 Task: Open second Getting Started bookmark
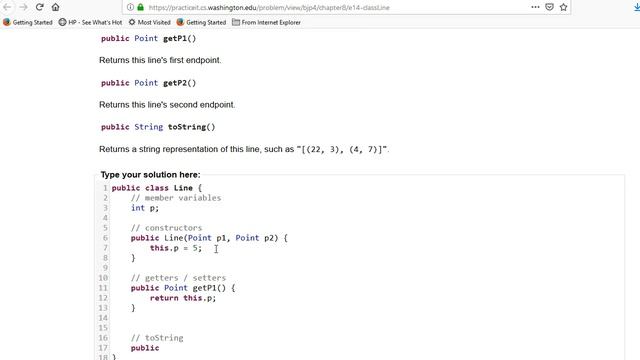click(201, 22)
